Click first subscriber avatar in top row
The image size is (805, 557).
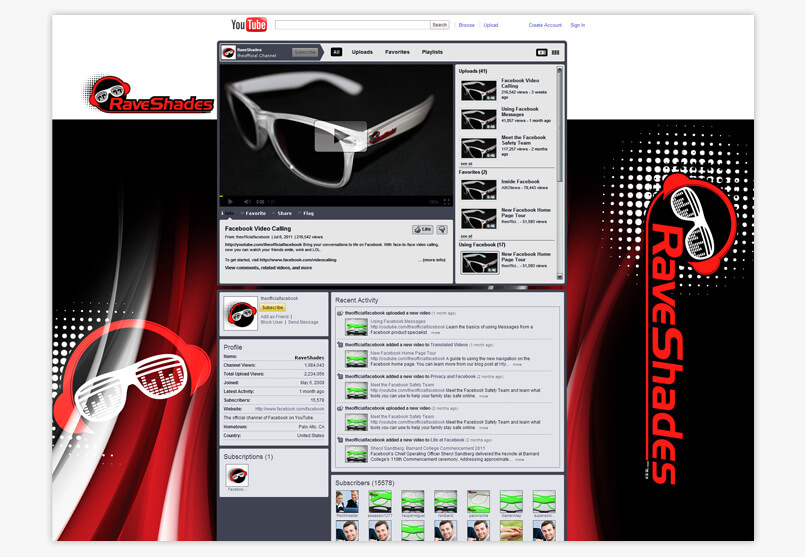pos(347,502)
